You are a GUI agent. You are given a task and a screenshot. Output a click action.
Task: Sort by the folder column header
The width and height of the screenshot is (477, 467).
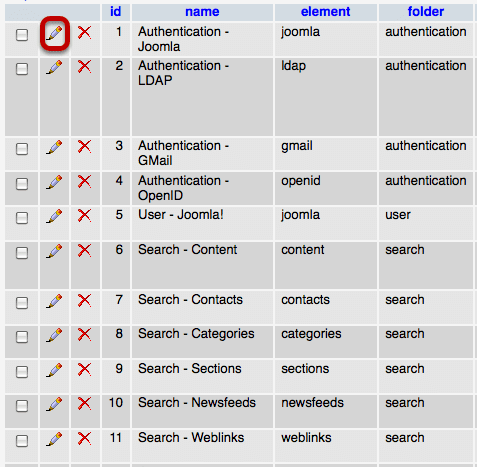(x=426, y=12)
